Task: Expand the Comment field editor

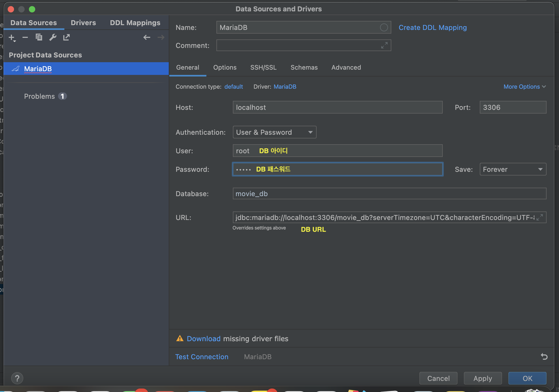Action: (385, 45)
